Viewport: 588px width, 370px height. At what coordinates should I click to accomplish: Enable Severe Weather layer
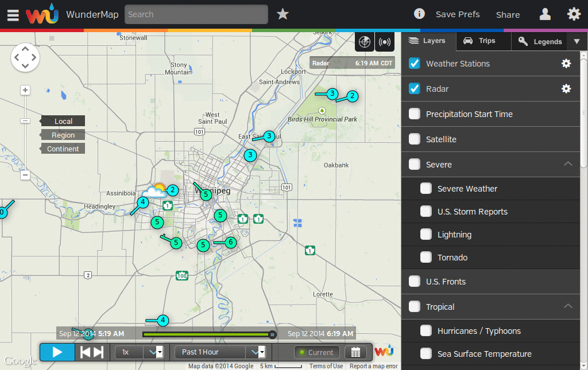coord(426,188)
